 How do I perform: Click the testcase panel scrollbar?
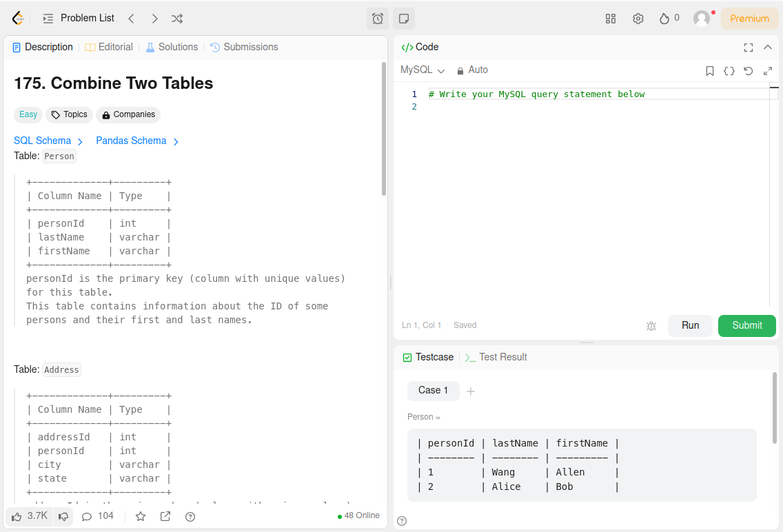pos(775,407)
